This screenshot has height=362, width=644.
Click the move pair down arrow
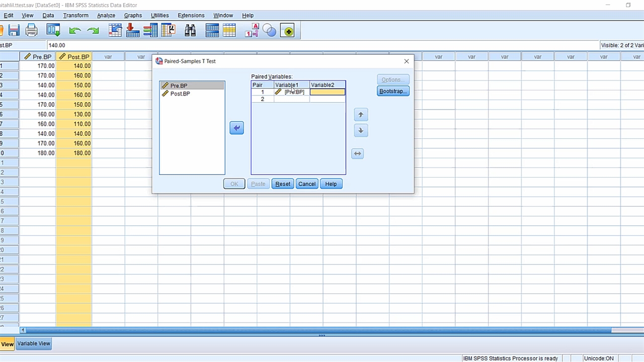pyautogui.click(x=360, y=131)
